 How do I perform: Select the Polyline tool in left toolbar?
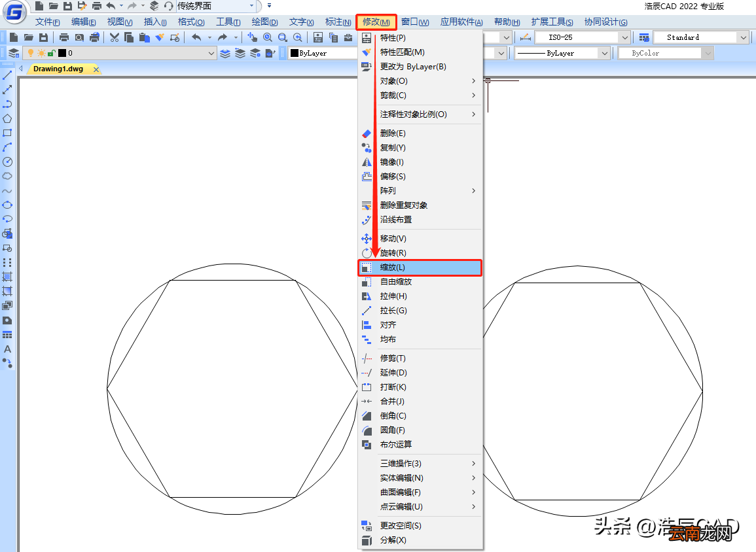tap(7, 104)
